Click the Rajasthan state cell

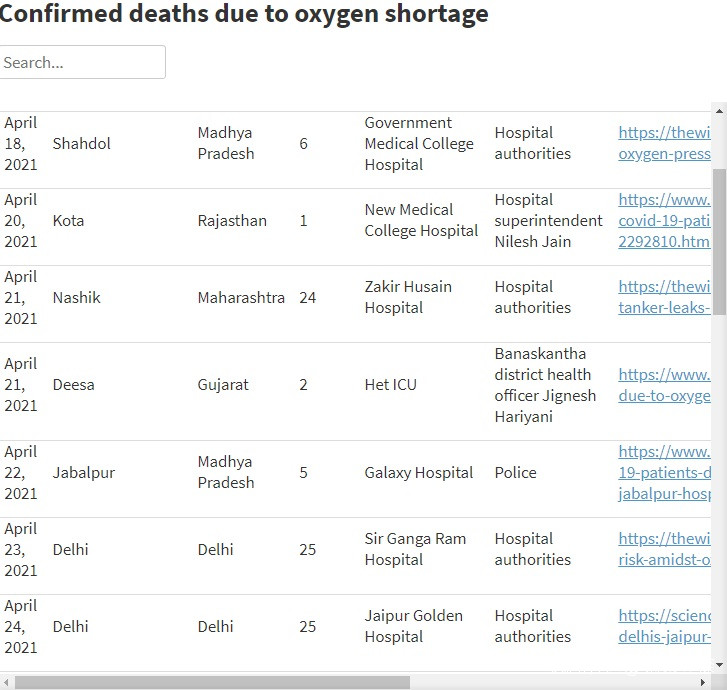232,220
